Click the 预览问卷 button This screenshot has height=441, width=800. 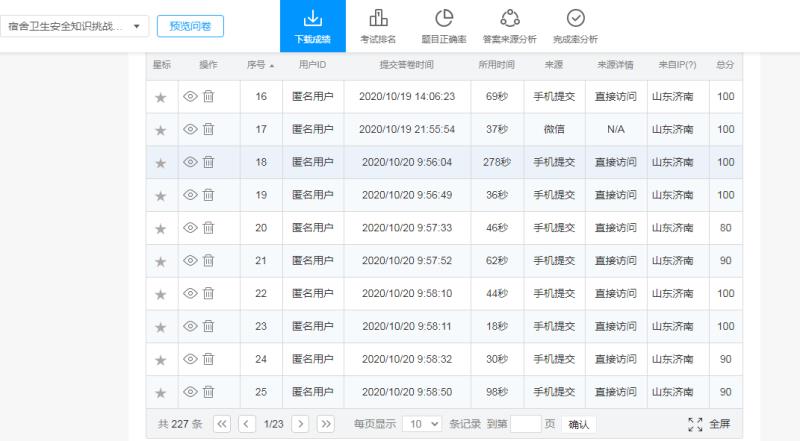[190, 26]
